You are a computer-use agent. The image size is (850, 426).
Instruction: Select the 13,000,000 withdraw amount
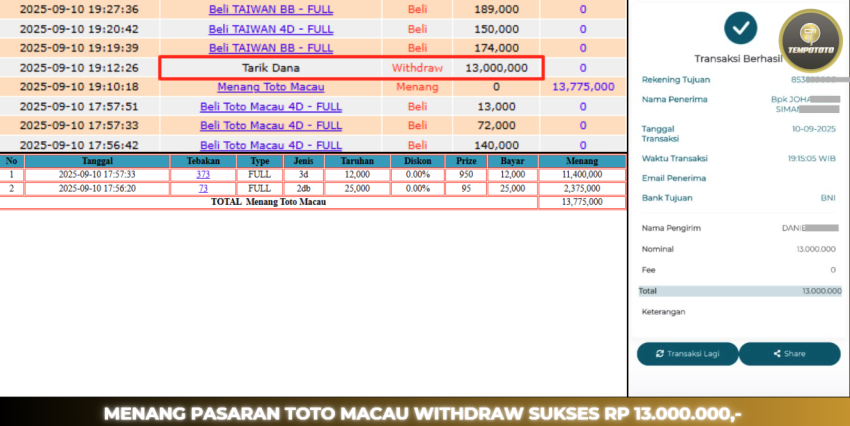coord(497,68)
